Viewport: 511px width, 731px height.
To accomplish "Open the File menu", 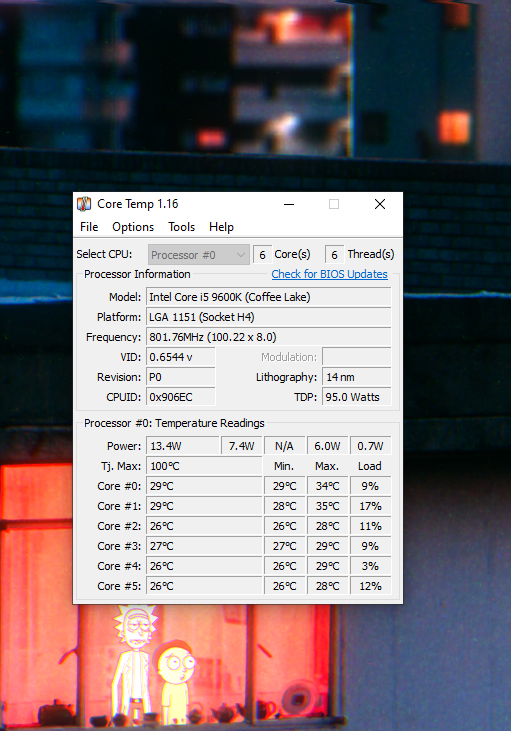I will 89,227.
